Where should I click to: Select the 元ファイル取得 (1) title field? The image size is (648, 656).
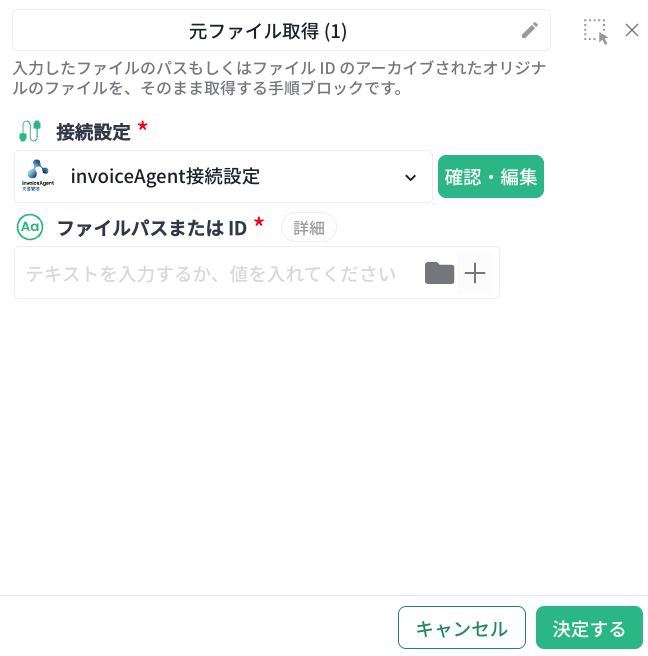click(281, 31)
